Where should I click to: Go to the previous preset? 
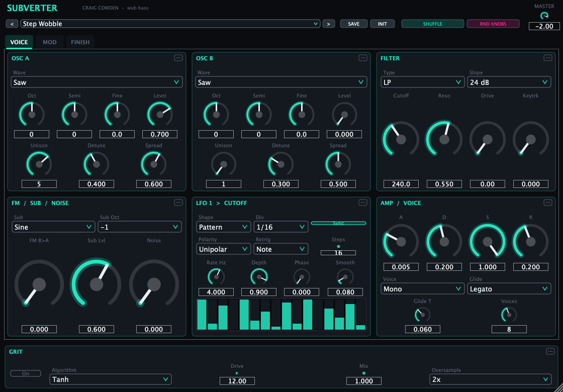pyautogui.click(x=12, y=24)
